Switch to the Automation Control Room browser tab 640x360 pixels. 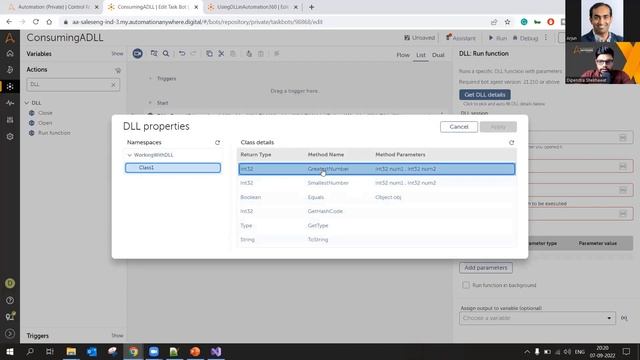[53, 7]
